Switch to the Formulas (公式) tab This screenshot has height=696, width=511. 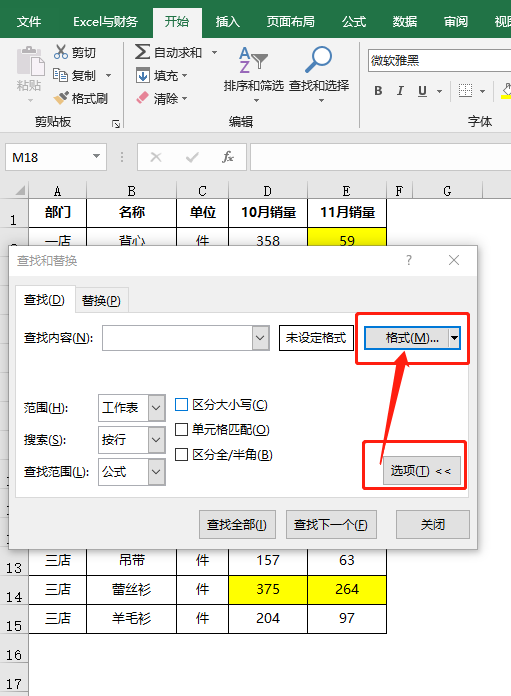coord(354,21)
